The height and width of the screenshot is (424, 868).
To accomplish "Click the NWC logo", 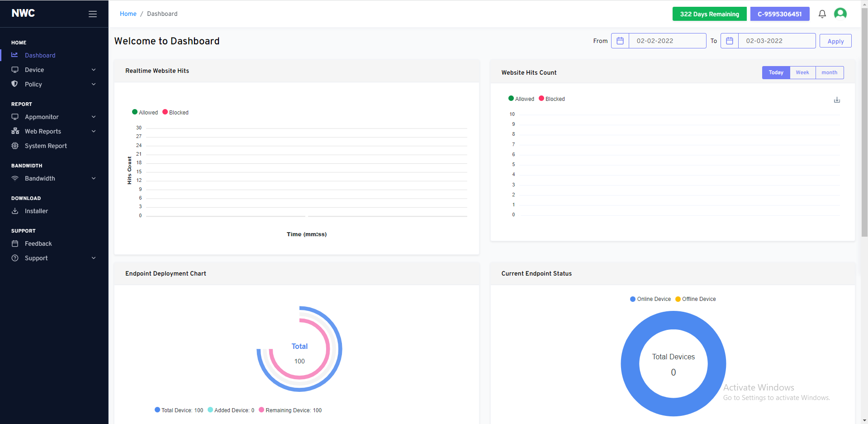I will click(x=23, y=13).
